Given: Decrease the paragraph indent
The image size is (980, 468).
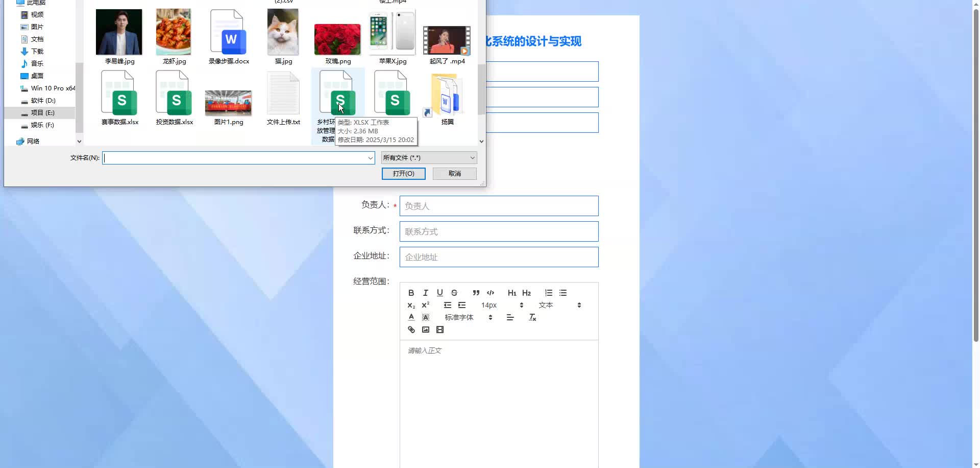Looking at the screenshot, I should coord(447,305).
